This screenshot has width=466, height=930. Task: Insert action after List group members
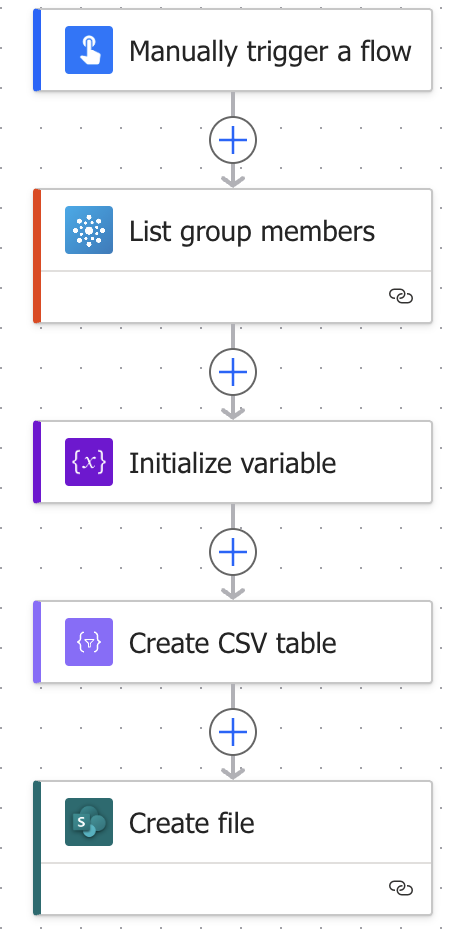coord(233,372)
